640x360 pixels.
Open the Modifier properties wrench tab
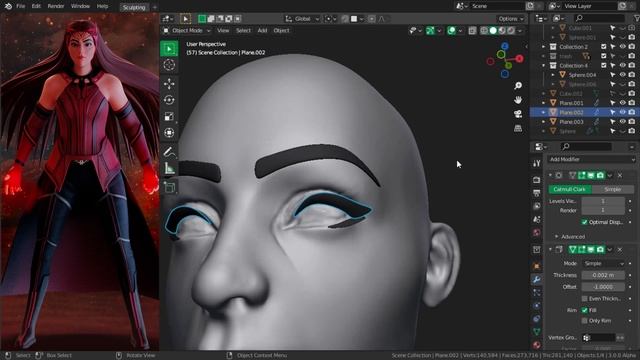pos(537,280)
